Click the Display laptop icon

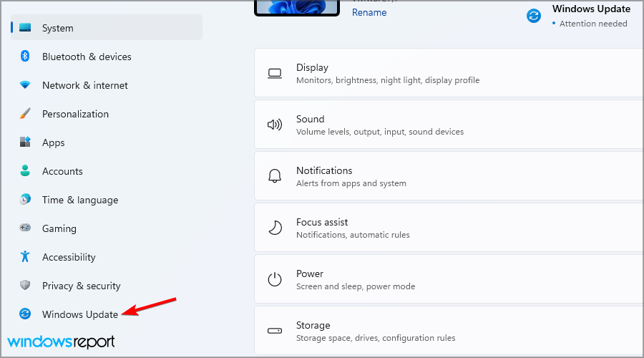click(x=275, y=73)
